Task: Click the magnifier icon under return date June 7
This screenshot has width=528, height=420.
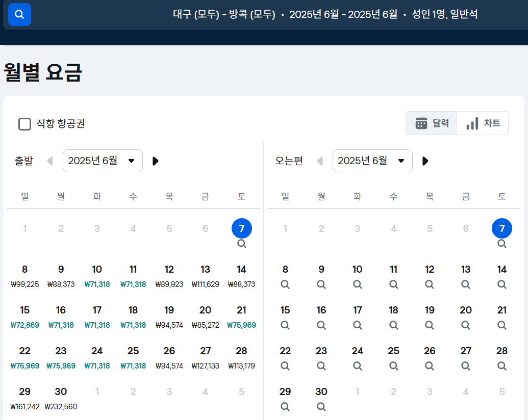Action: (501, 244)
